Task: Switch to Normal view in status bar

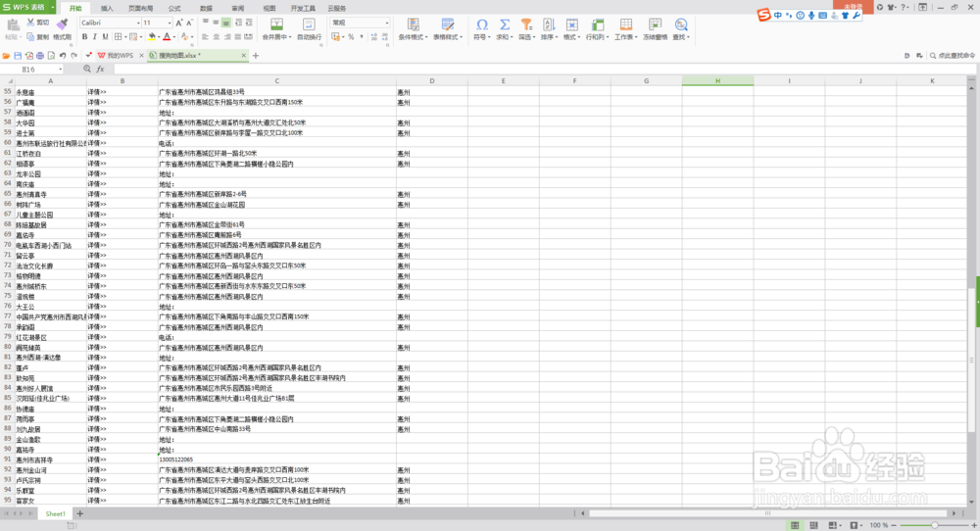Action: pos(795,525)
